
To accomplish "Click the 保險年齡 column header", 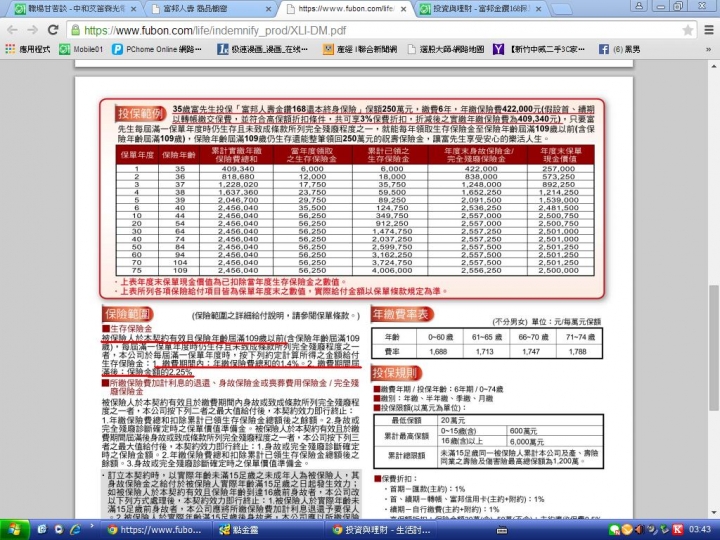I will 179,155.
